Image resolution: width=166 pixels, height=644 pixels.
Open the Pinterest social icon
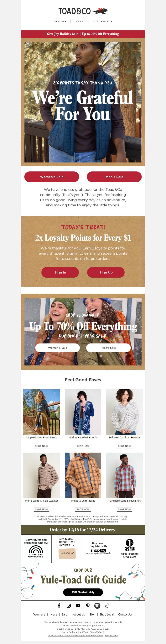pyautogui.click(x=88, y=606)
